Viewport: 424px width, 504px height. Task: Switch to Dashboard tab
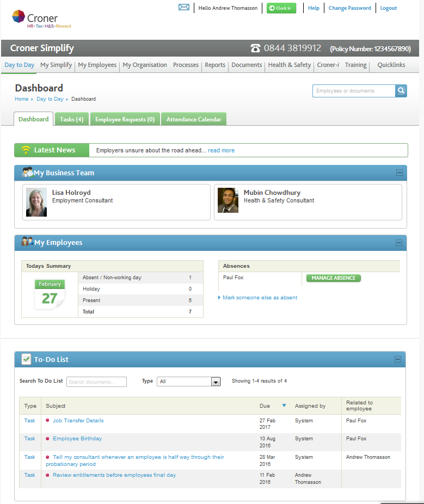(x=33, y=119)
